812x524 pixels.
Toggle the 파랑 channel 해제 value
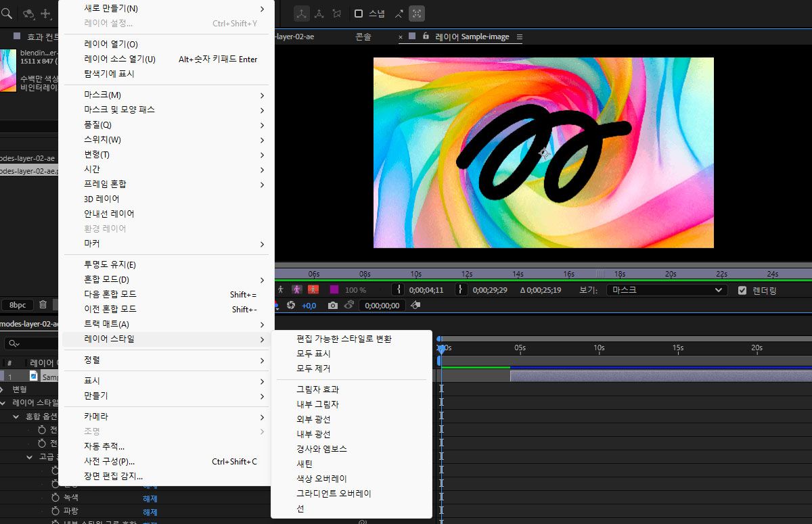(x=150, y=512)
